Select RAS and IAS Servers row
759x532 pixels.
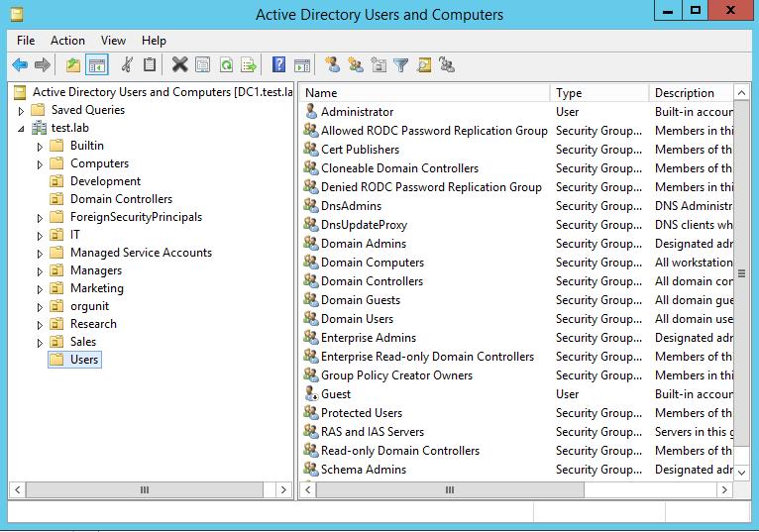coord(518,431)
